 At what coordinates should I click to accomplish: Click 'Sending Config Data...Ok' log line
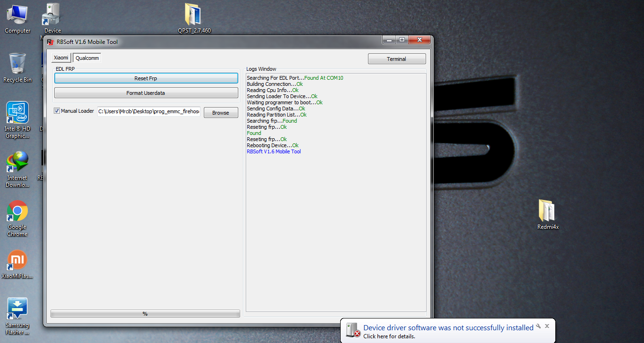click(276, 109)
